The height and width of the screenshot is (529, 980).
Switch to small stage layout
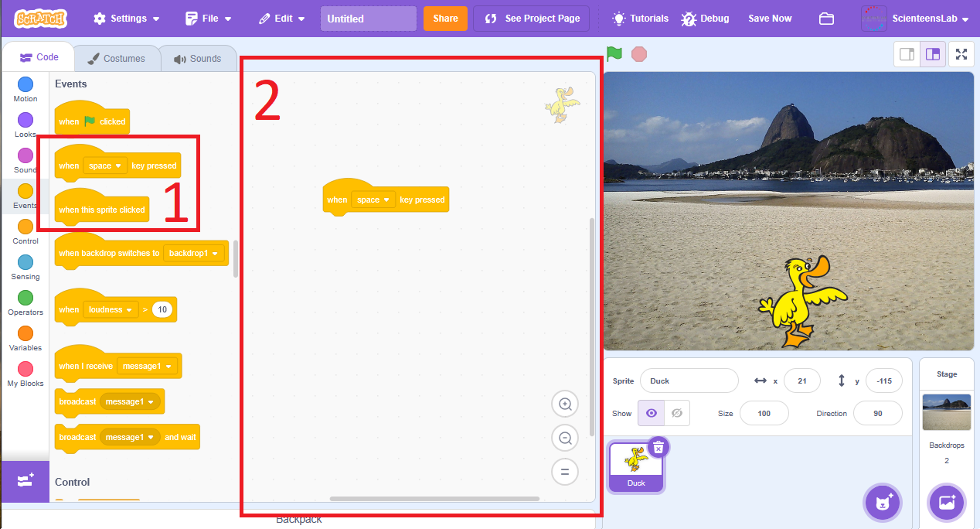907,54
